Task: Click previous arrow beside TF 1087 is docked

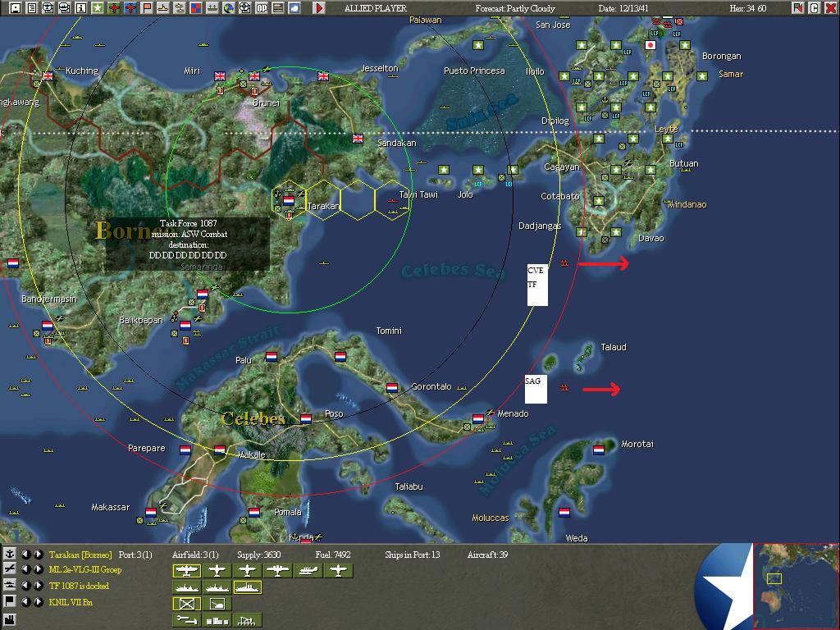Action: pyautogui.click(x=25, y=585)
